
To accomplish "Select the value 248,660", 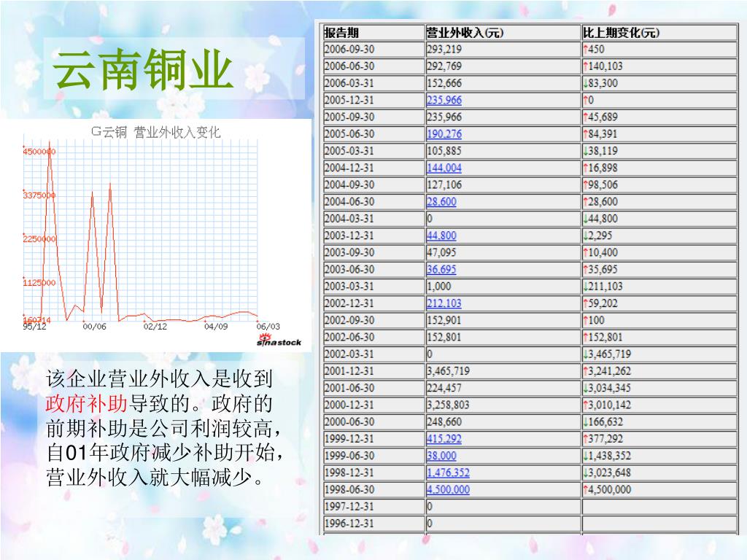I will tap(444, 422).
